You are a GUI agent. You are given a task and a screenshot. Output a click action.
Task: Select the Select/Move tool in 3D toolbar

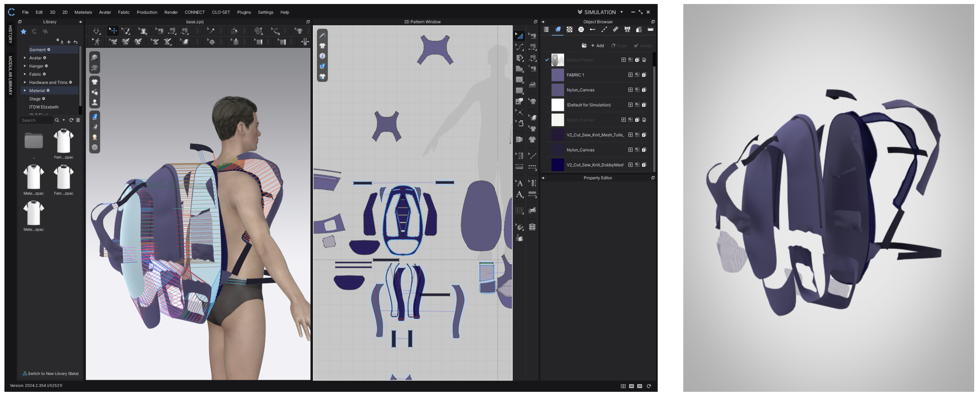point(113,31)
